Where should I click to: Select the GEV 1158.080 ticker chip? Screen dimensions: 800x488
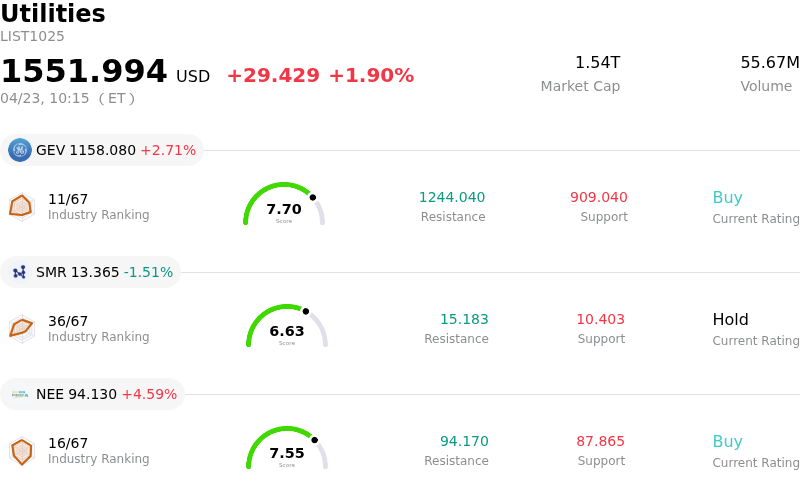click(102, 150)
